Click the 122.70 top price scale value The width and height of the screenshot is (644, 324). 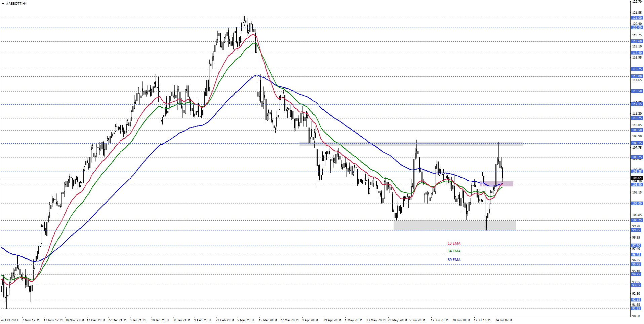[x=637, y=2]
